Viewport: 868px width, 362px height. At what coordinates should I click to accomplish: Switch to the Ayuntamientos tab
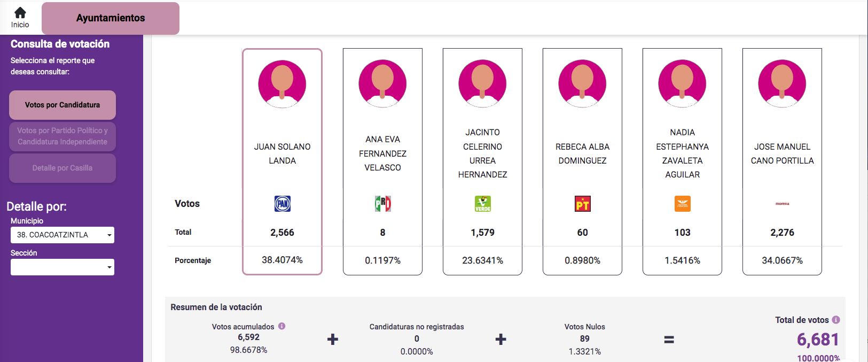click(111, 18)
